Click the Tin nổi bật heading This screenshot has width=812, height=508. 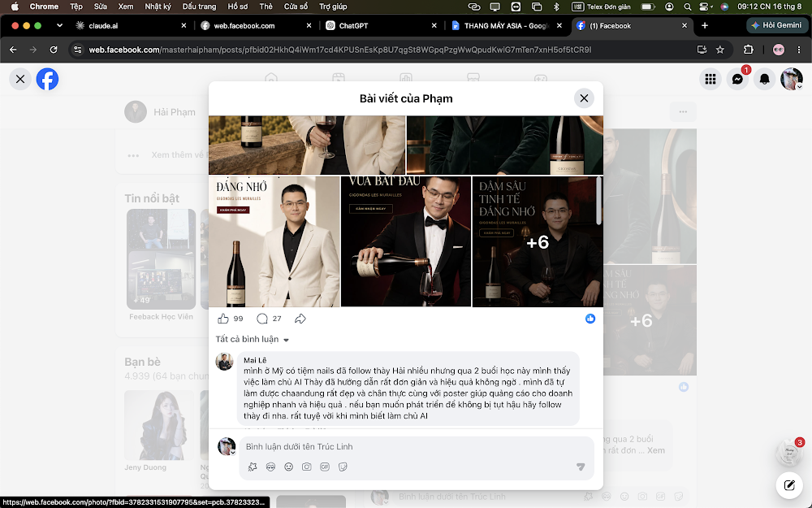click(152, 198)
